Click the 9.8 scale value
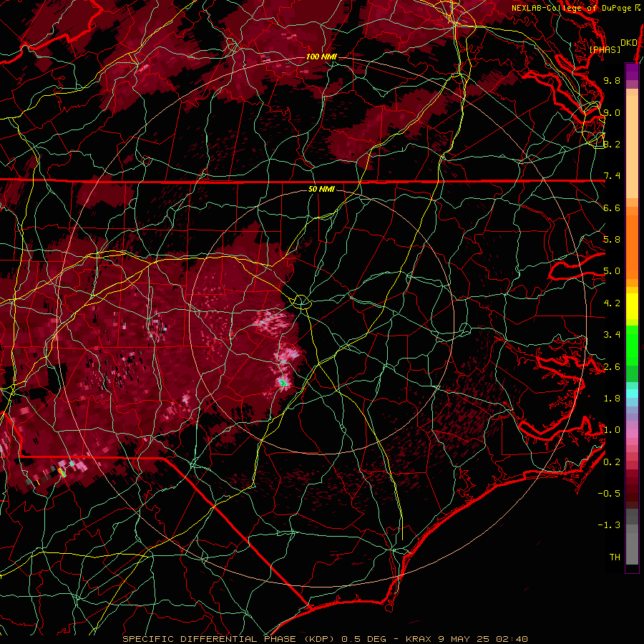 click(612, 80)
